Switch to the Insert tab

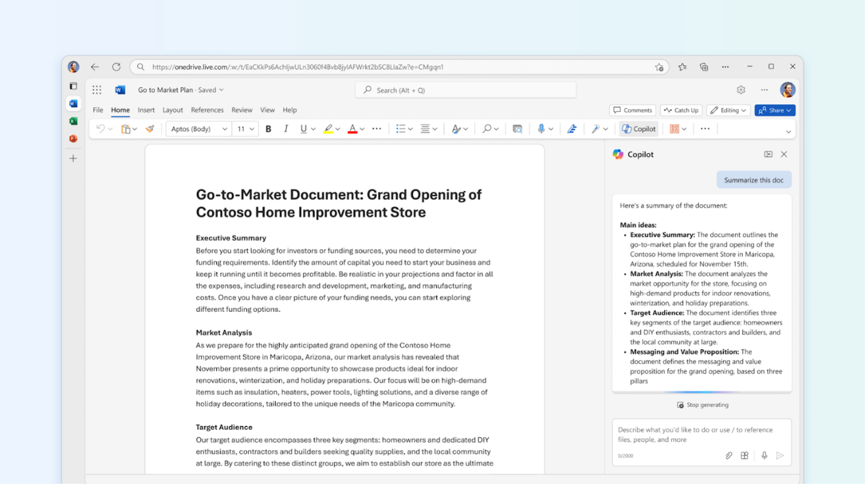coord(147,110)
